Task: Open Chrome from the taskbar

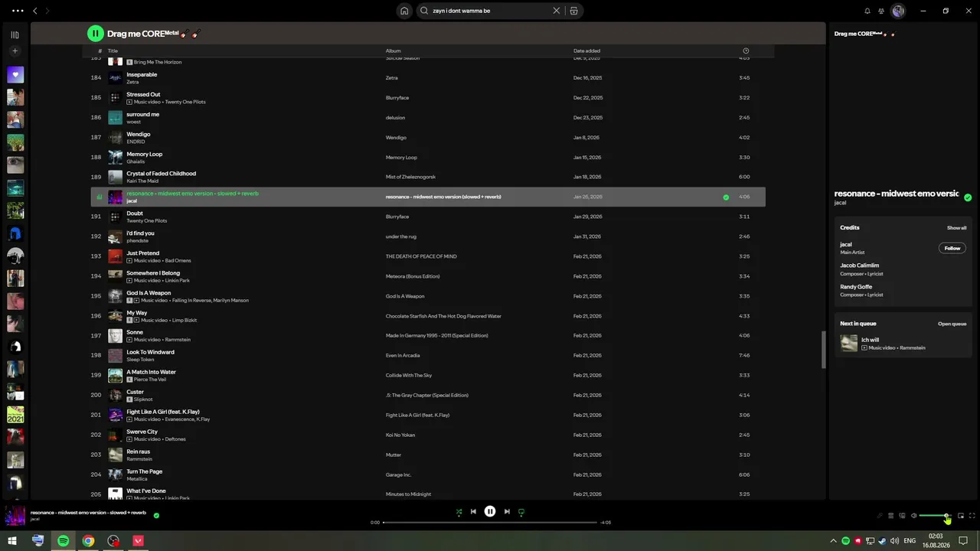Action: 88,541
